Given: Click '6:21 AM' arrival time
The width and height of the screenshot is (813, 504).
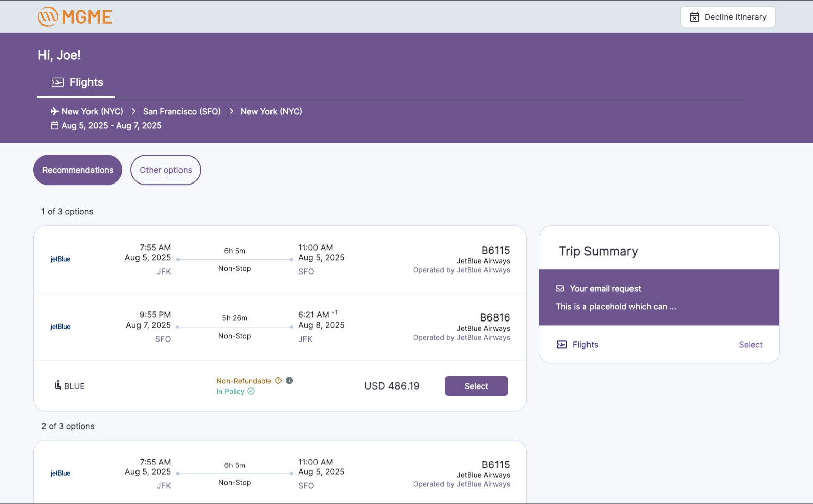Looking at the screenshot, I should 313,314.
